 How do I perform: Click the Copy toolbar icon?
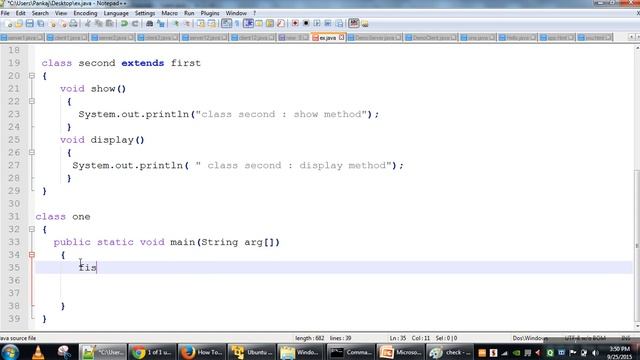pyautogui.click(x=98, y=24)
